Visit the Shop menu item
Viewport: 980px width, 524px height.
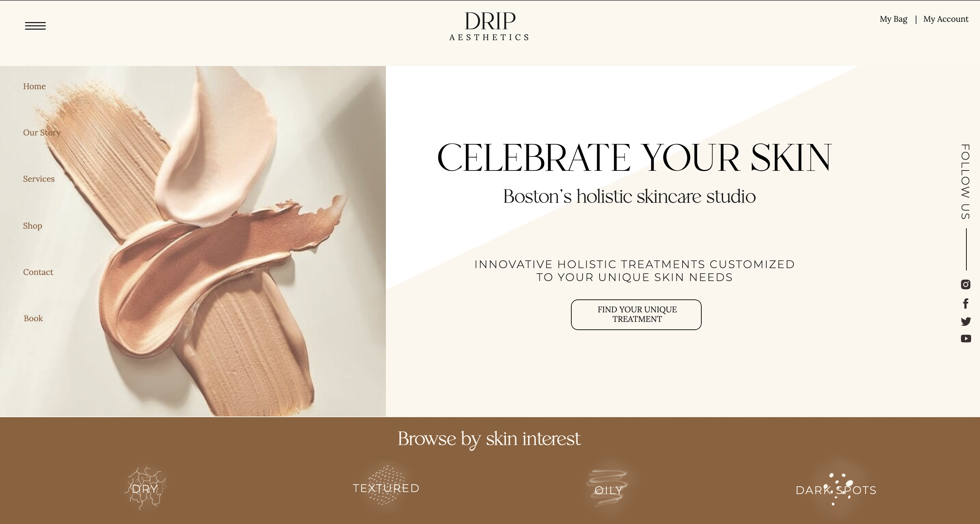pos(32,226)
